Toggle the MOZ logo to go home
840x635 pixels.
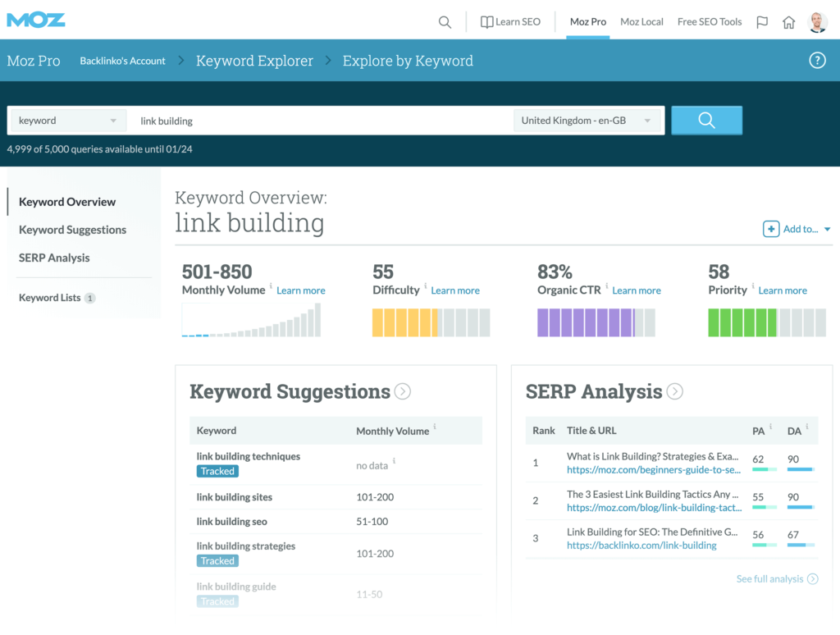[x=35, y=19]
